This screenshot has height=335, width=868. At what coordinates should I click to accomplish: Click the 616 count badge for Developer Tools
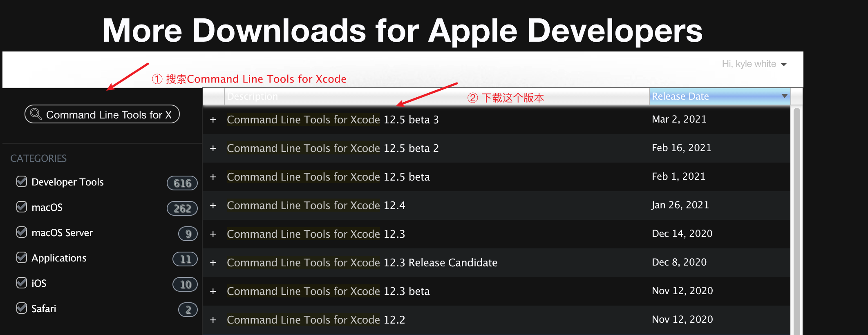(x=182, y=183)
